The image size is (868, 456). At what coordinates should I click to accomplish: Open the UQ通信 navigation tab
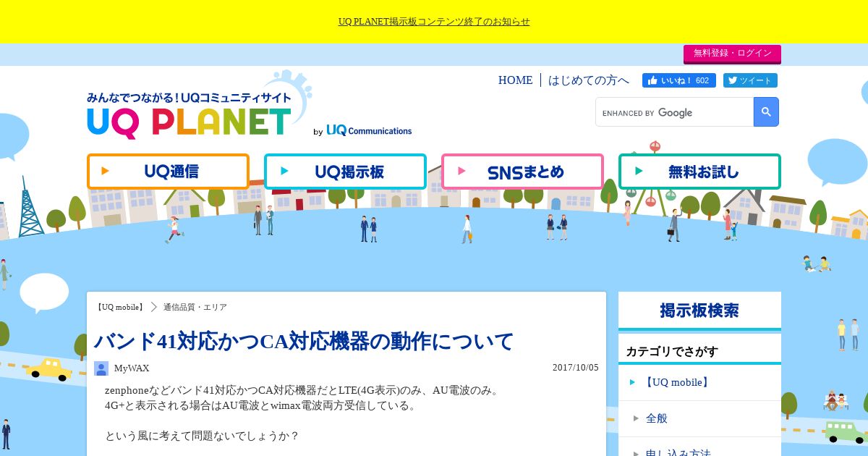(x=168, y=172)
